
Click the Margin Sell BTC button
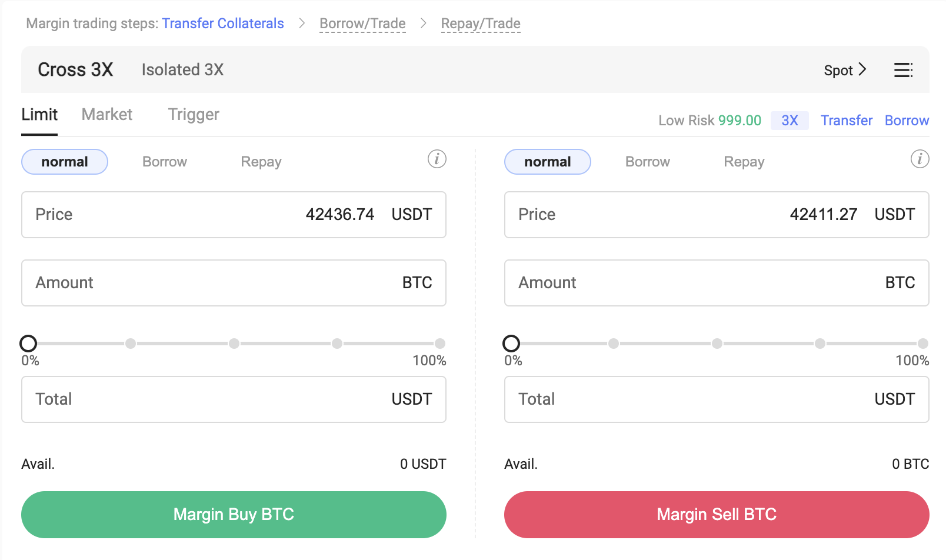click(717, 515)
